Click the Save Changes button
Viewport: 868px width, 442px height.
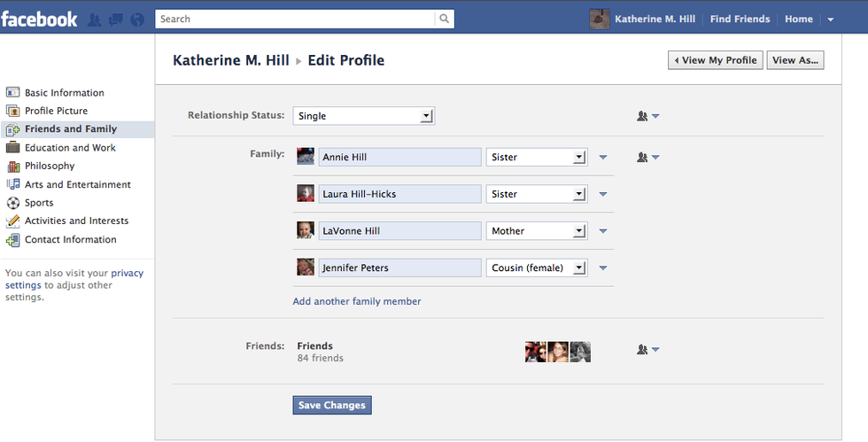[332, 406]
